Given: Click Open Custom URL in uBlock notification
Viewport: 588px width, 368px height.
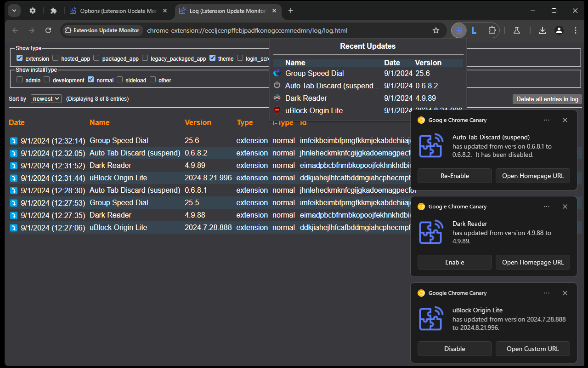Looking at the screenshot, I should 533,349.
